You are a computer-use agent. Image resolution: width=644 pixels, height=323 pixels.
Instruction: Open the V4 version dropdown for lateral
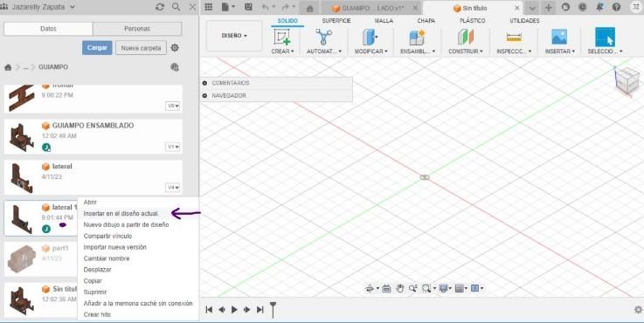pyautogui.click(x=173, y=188)
